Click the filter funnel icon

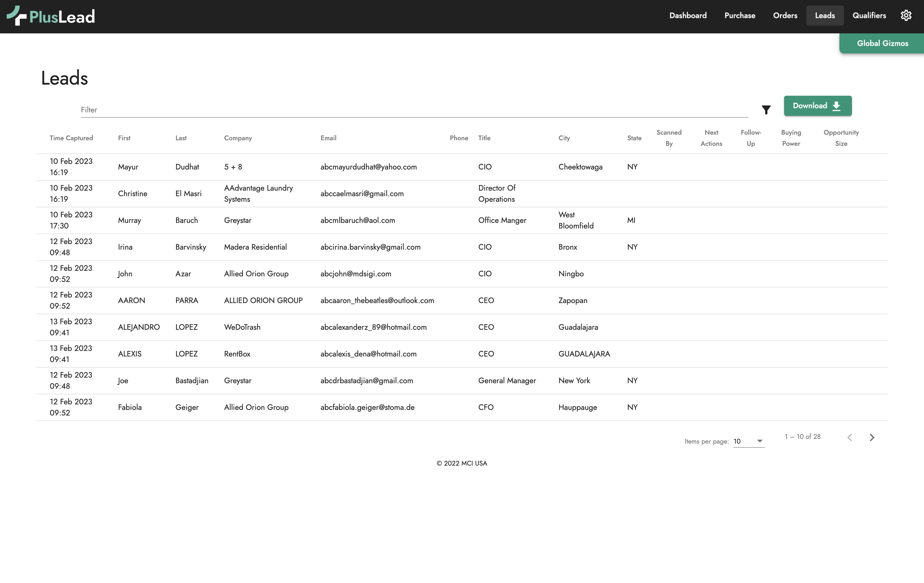tap(766, 110)
